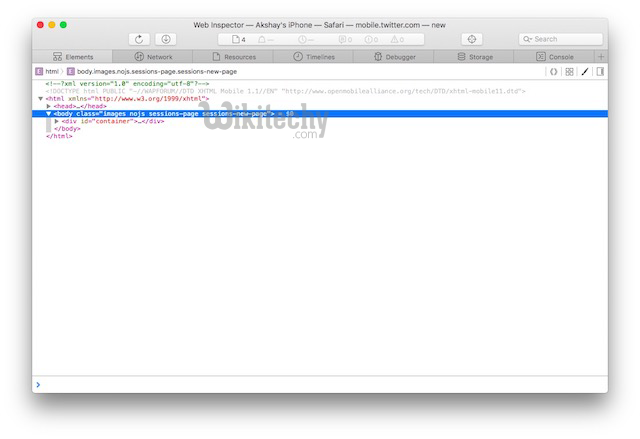Switch to the Timelines tab
The width and height of the screenshot is (640, 439).
click(313, 57)
